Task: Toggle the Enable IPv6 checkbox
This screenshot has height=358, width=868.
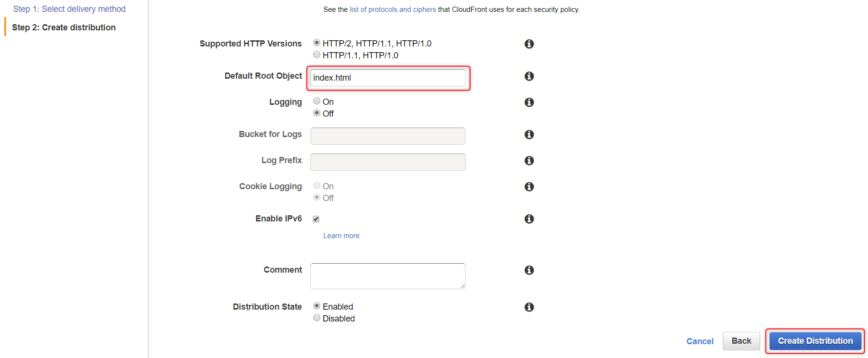Action: click(x=316, y=219)
